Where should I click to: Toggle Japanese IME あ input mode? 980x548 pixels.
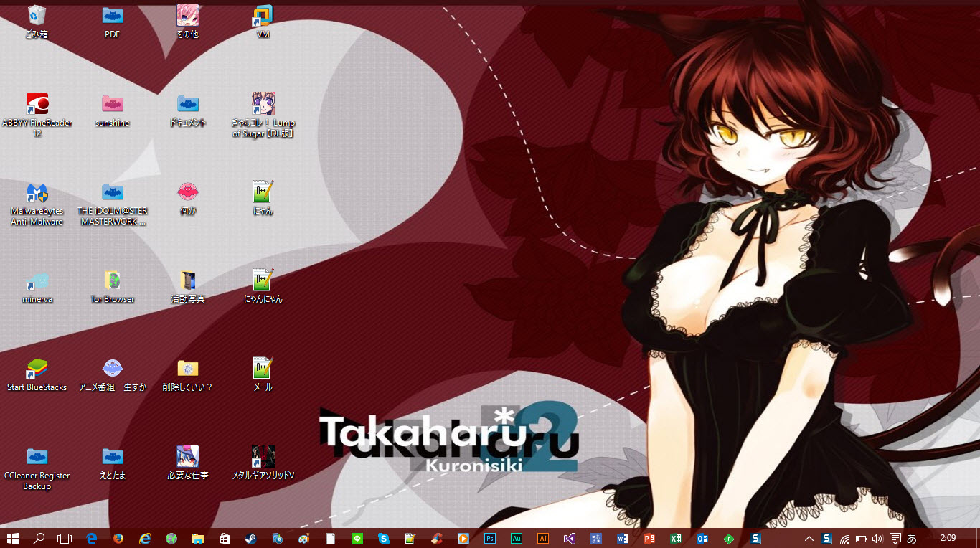(912, 538)
